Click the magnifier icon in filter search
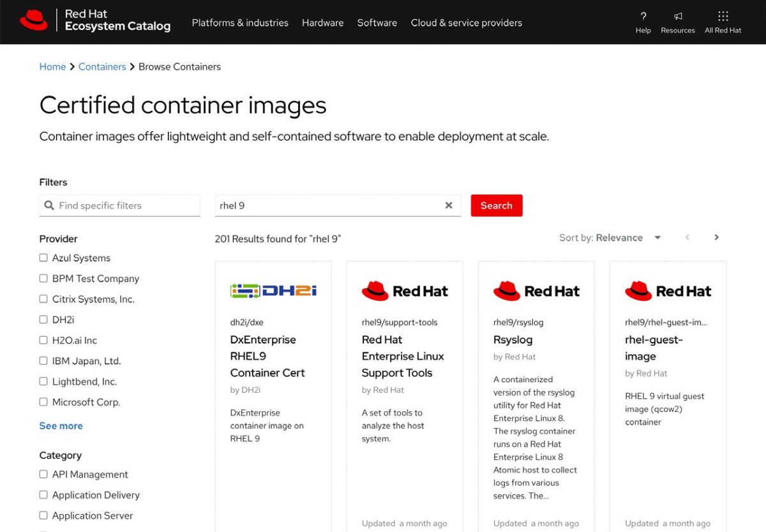The height and width of the screenshot is (532, 766). (x=49, y=205)
